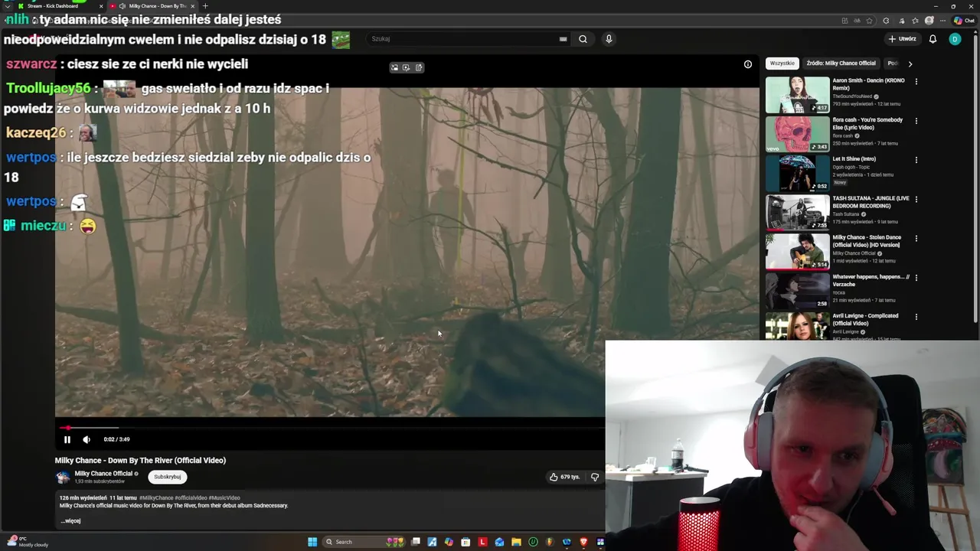980x551 pixels.
Task: Open the tab list dropdown arrow at far left of tab strip
Action: pyautogui.click(x=7, y=6)
